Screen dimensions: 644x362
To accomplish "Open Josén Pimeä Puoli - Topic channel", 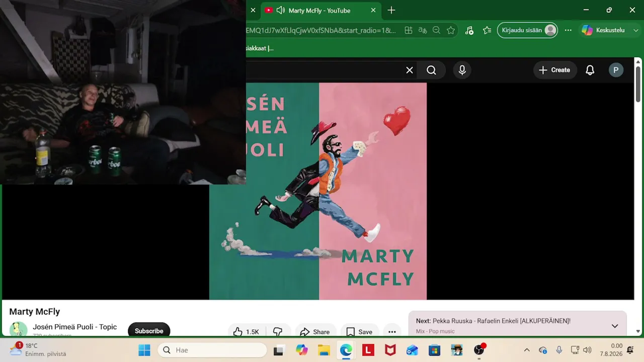I will [x=74, y=327].
